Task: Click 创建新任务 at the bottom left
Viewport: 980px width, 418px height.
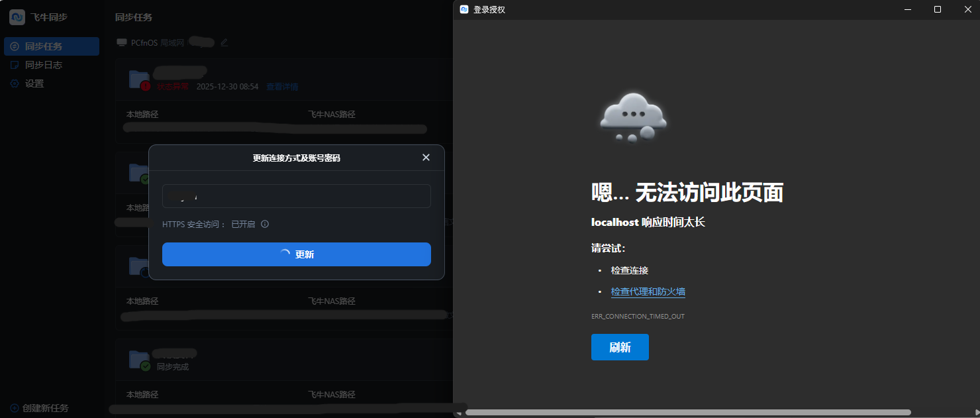Action: coord(41,408)
